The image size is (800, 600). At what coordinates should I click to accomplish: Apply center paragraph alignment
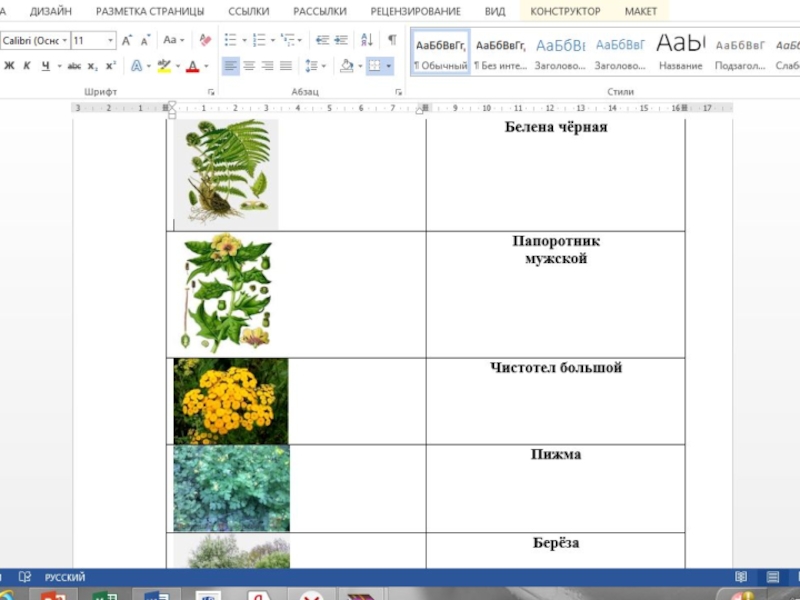[x=249, y=66]
